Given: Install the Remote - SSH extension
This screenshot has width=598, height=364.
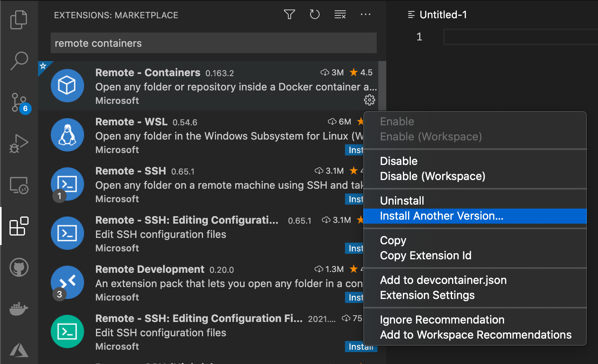Looking at the screenshot, I should click(x=354, y=199).
